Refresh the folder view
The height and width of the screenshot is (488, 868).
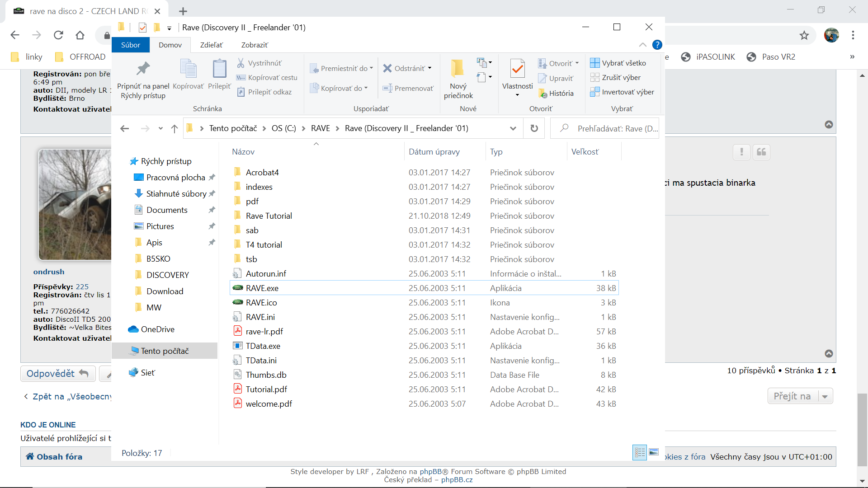pos(534,128)
